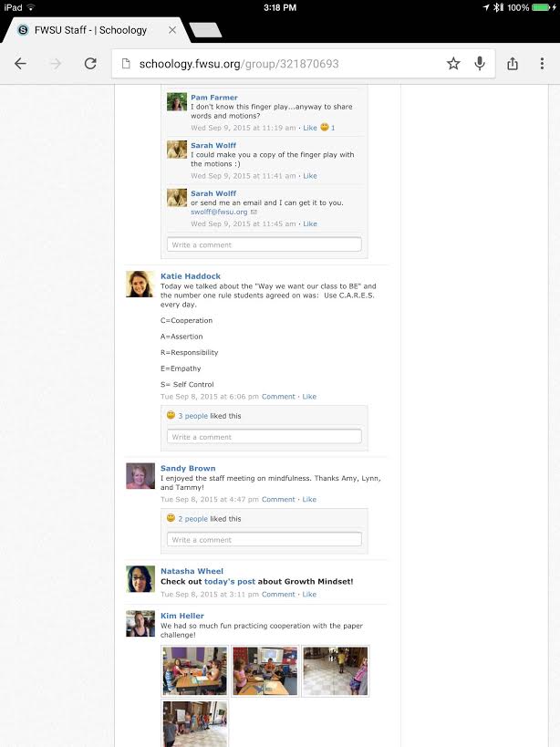Write a comment under Sarah Wolff's thread
This screenshot has height=747, width=560.
pos(264,244)
